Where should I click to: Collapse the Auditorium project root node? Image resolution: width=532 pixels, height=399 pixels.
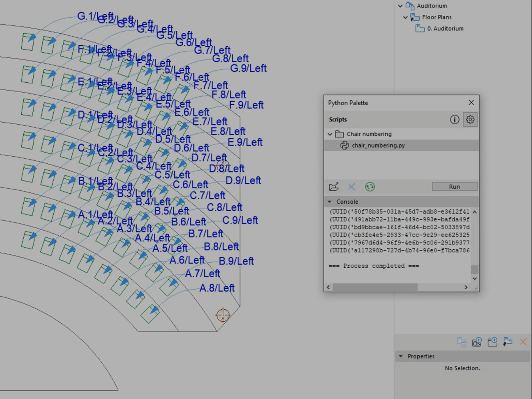[x=400, y=6]
